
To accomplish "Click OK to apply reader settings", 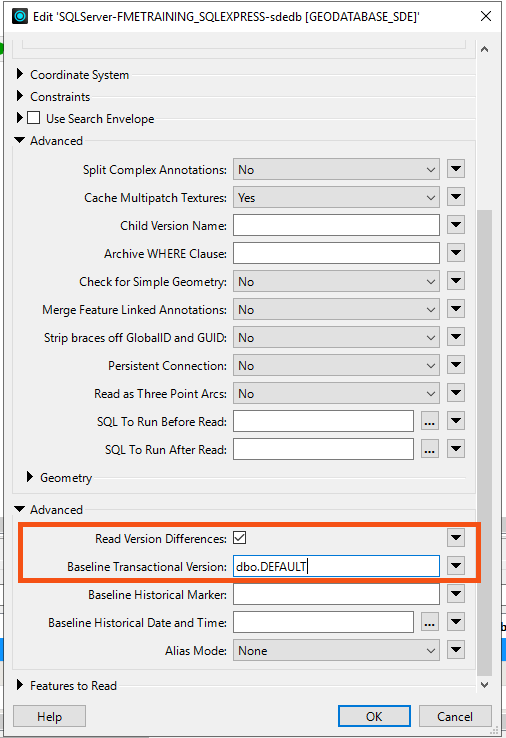I will click(x=374, y=716).
